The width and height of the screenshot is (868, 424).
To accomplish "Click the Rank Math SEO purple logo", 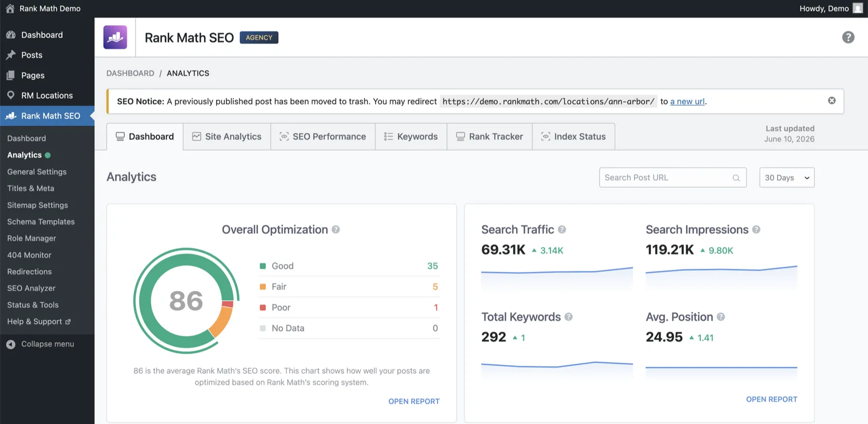I will [115, 37].
